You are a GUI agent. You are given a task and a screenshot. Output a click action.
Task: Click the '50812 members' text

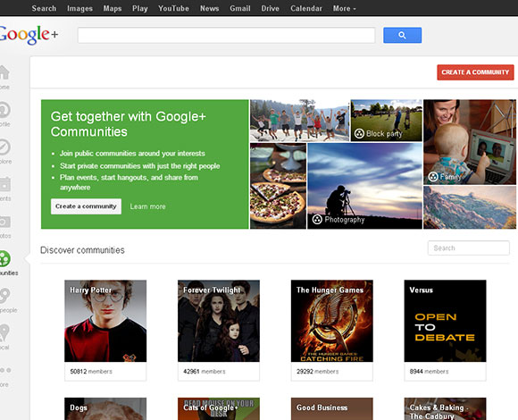pos(91,372)
